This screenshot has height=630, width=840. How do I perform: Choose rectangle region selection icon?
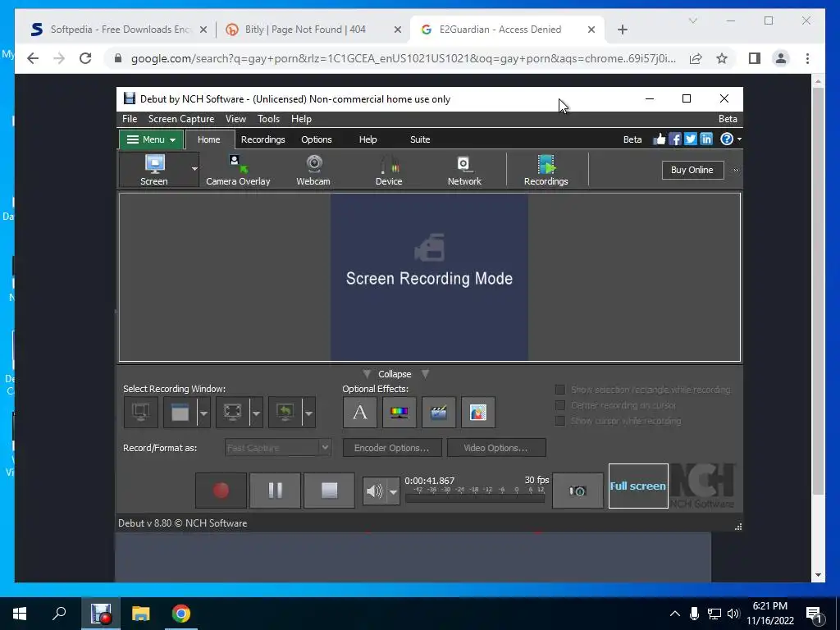tap(232, 412)
